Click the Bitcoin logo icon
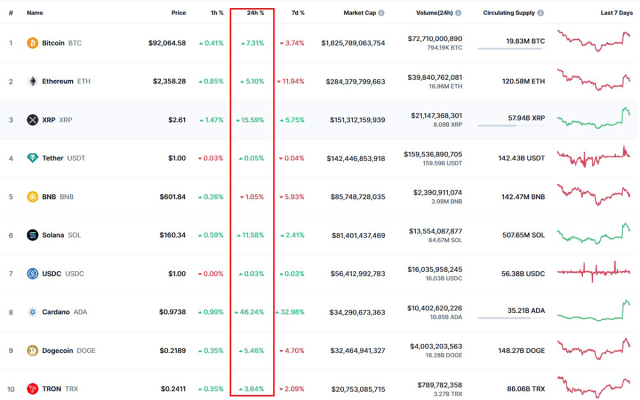The height and width of the screenshot is (400, 640). pyautogui.click(x=32, y=43)
